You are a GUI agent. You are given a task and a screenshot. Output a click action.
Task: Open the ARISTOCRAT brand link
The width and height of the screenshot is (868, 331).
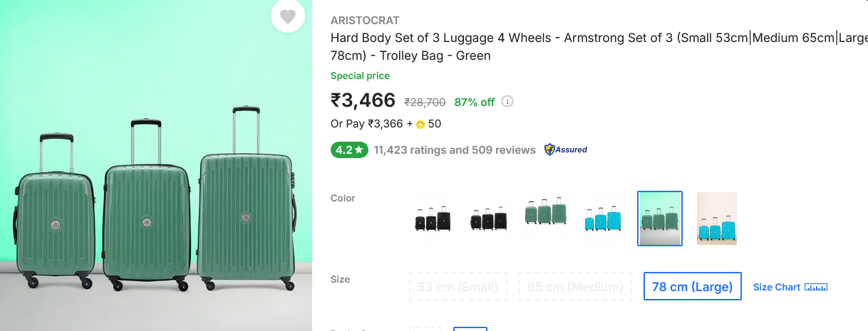[365, 21]
